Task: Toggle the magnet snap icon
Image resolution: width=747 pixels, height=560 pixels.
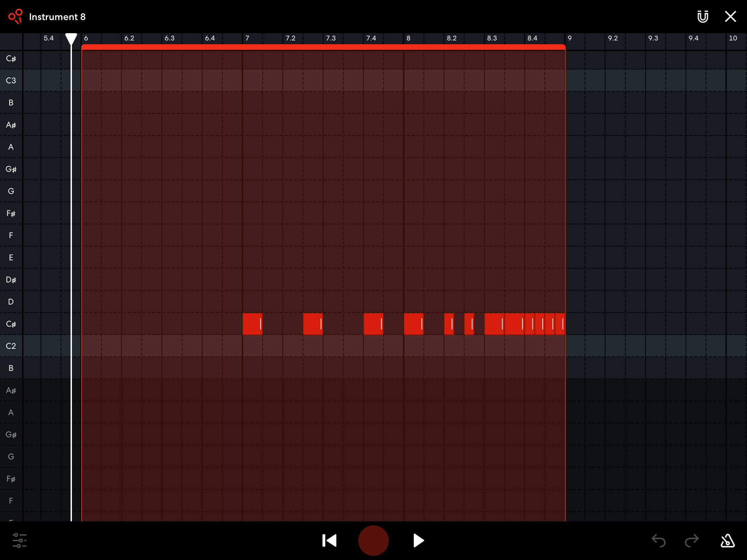Action: tap(702, 17)
